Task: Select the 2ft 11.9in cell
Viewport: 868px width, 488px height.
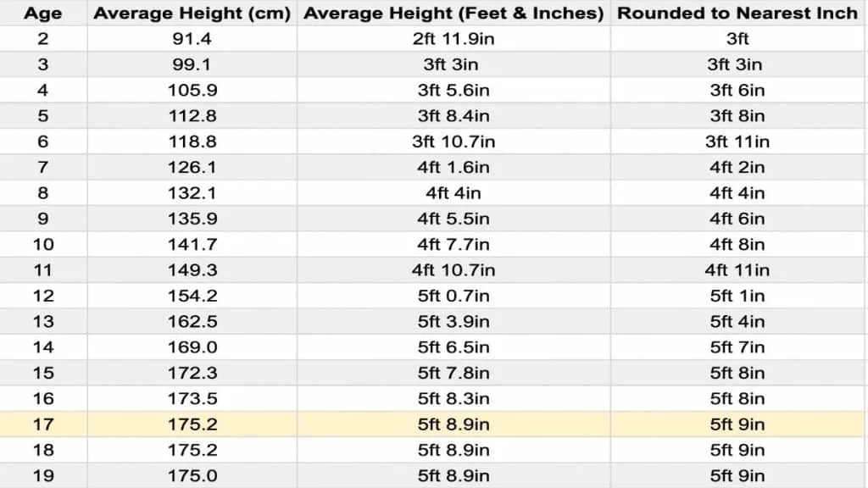Action: pos(453,39)
